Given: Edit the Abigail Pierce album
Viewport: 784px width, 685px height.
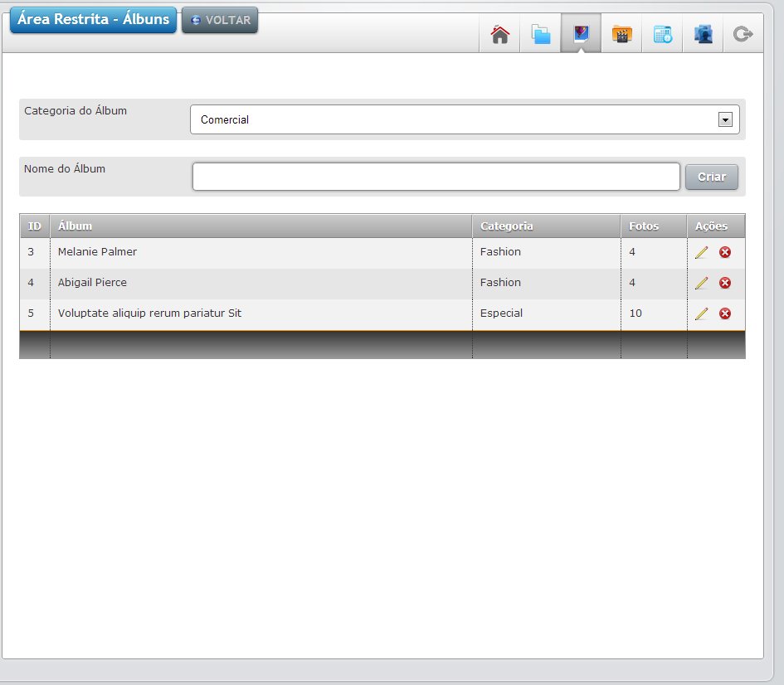Looking at the screenshot, I should pos(702,284).
